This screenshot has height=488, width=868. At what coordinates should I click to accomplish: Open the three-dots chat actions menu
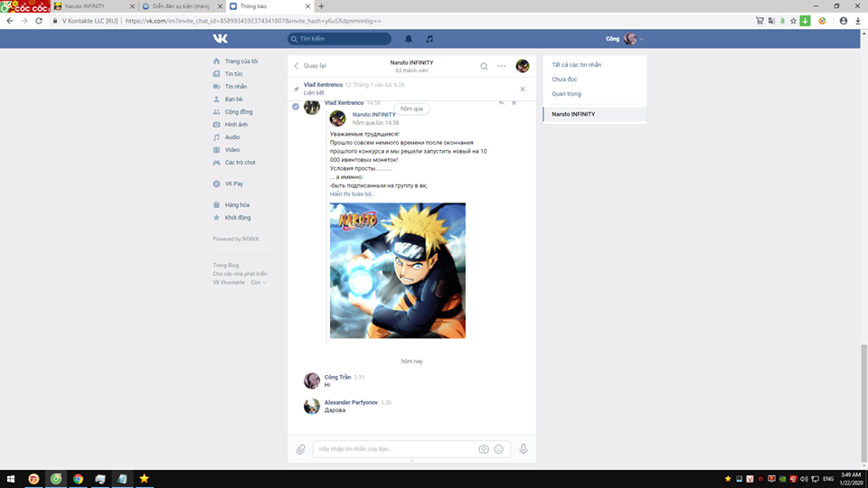[502, 66]
